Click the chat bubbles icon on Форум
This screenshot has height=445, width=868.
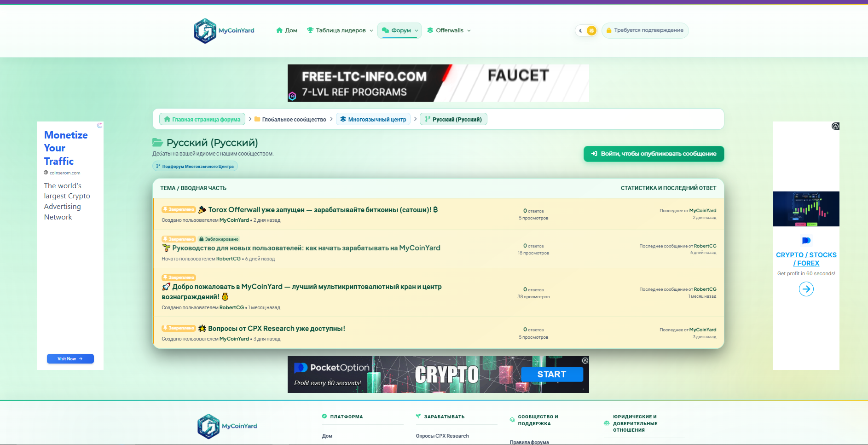coord(385,30)
